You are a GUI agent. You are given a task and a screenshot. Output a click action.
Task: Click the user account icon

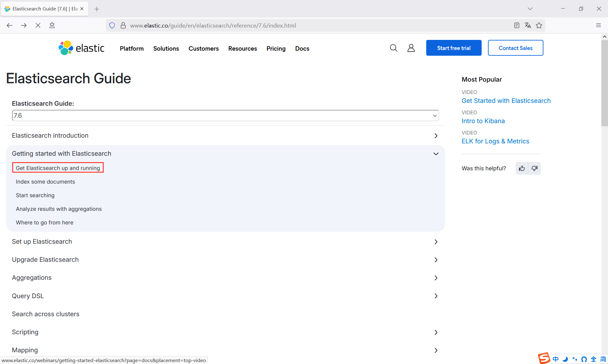tap(411, 48)
